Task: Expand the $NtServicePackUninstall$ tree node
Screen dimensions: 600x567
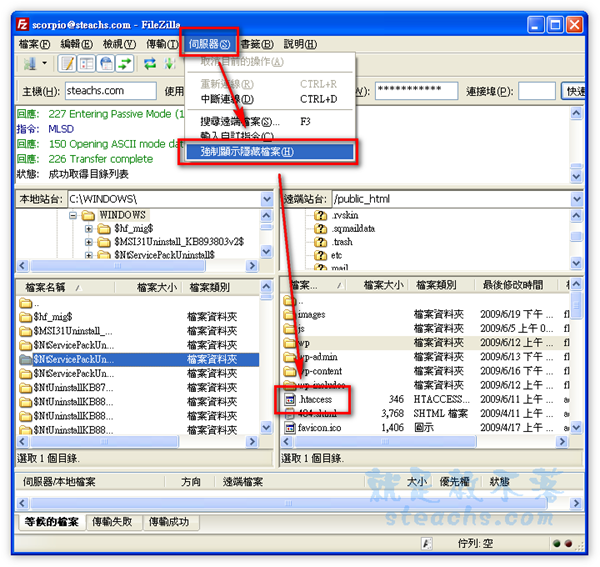Action: click(x=89, y=254)
